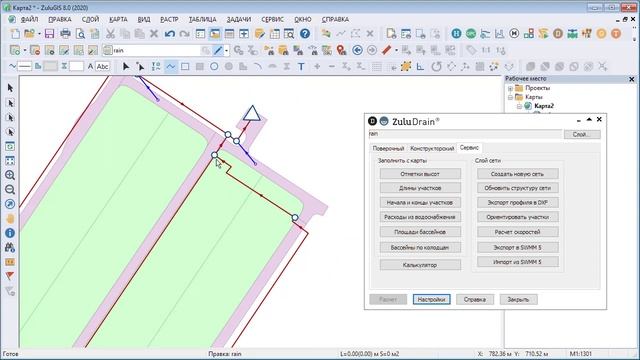Toggle layer edit mode pencil button
This screenshot has height=360, width=640.
(x=218, y=50)
